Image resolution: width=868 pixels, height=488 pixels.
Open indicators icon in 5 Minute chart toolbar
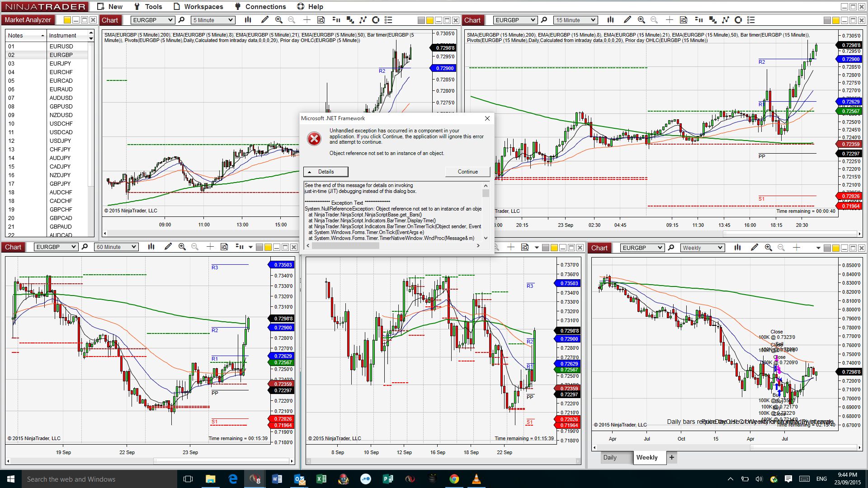point(363,20)
